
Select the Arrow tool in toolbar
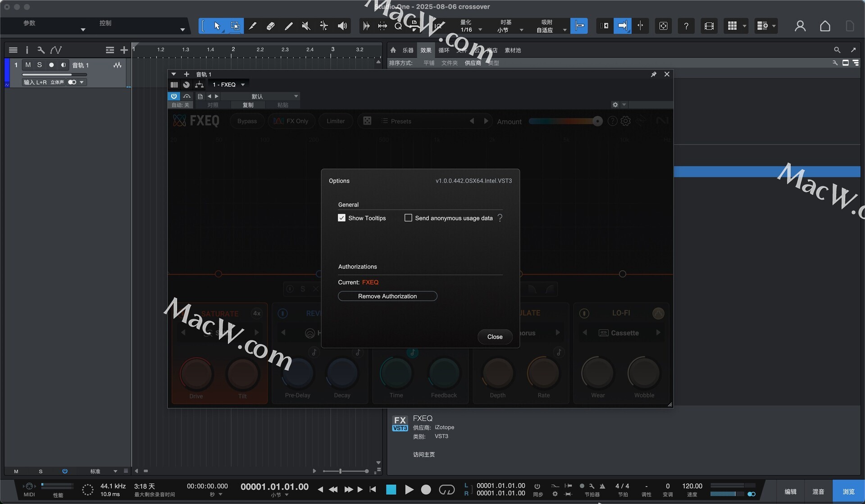(217, 26)
